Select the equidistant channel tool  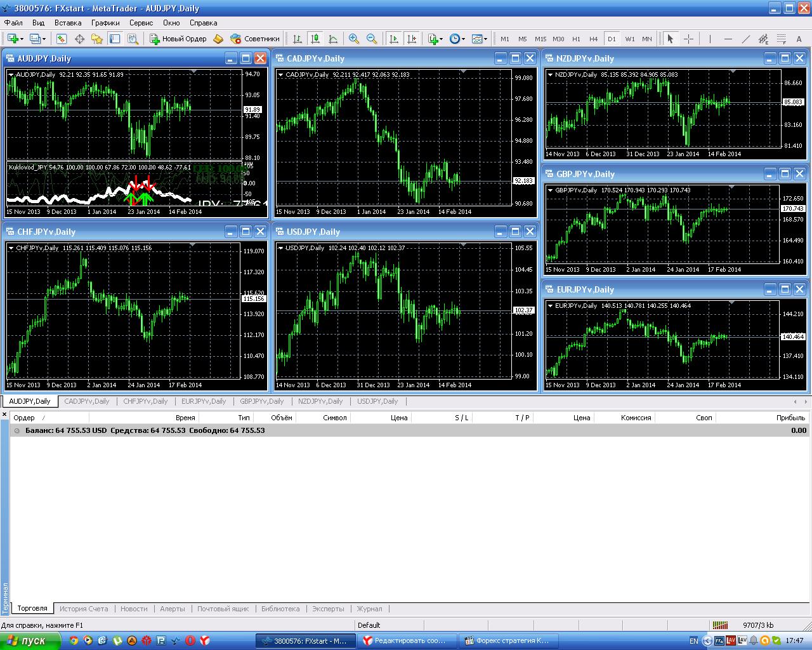coord(763,39)
